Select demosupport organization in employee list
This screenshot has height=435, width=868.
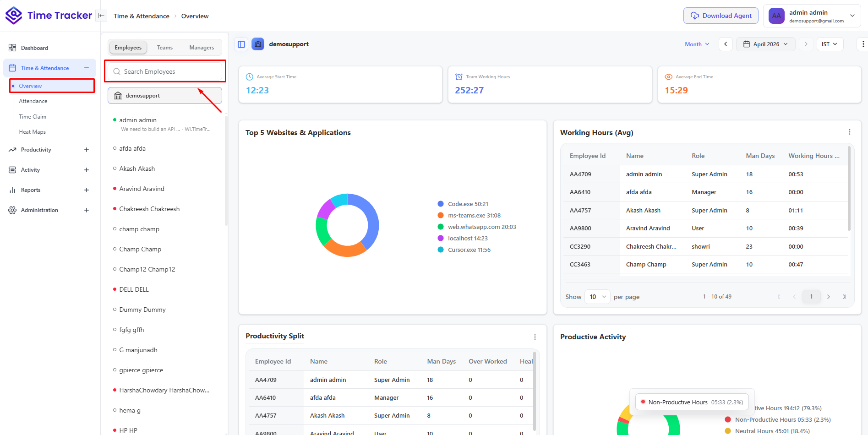[165, 96]
